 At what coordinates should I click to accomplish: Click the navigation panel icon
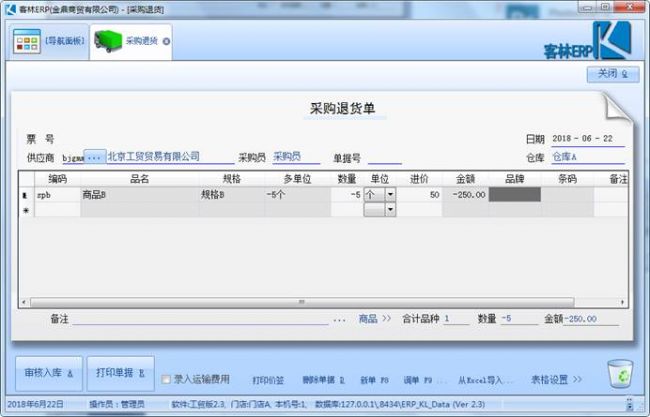coord(26,42)
